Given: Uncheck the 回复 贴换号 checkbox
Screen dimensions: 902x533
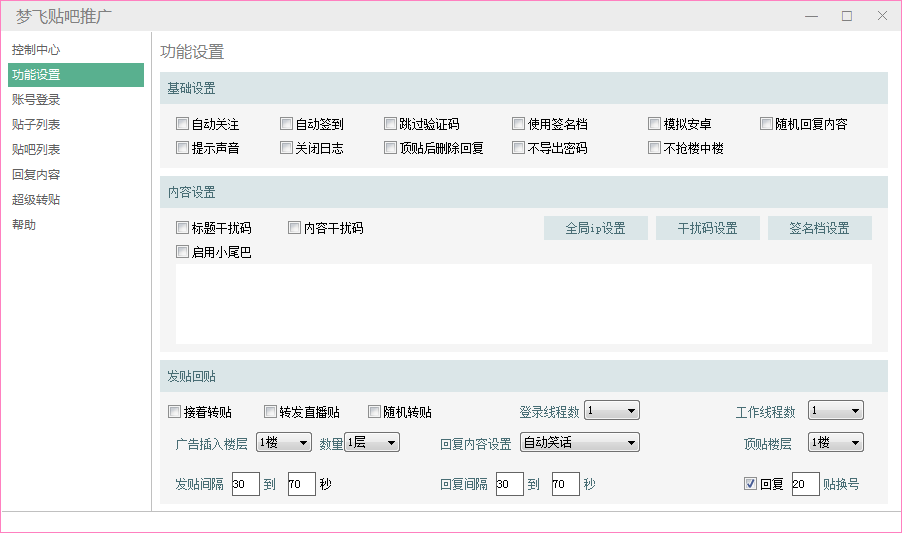Looking at the screenshot, I should [750, 484].
